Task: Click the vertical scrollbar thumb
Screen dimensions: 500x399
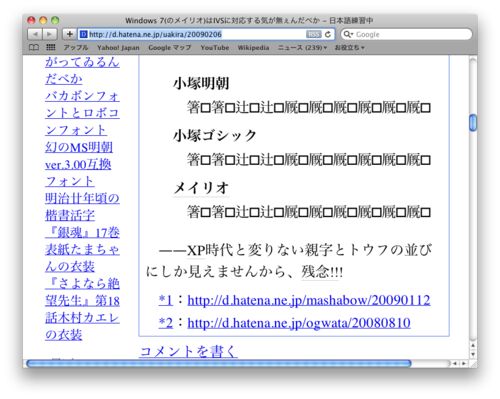Action: (473, 123)
